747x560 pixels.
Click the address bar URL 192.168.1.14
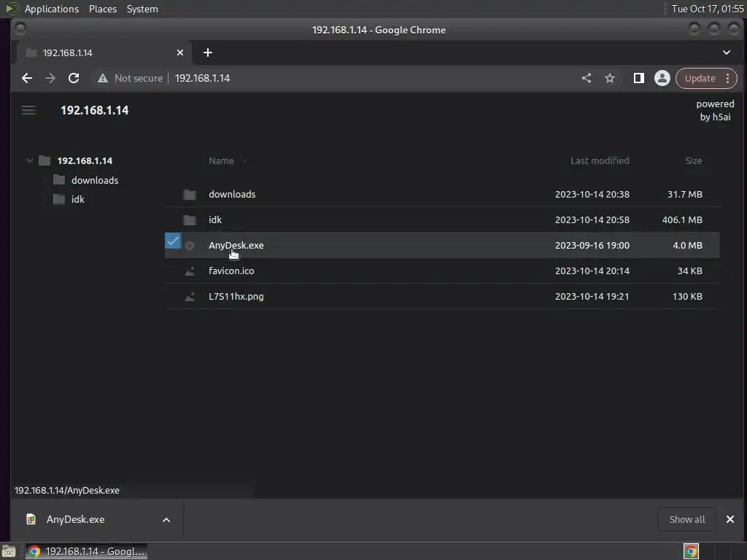click(202, 78)
